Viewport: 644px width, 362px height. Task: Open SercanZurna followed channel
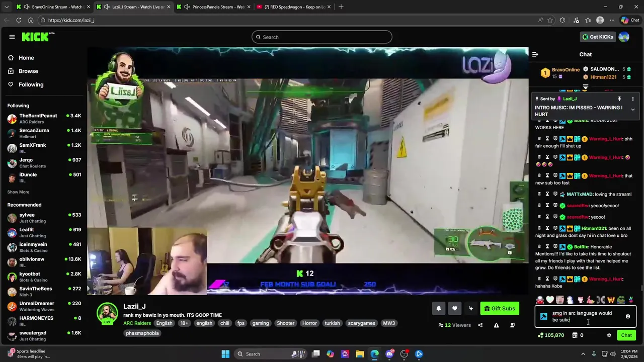pyautogui.click(x=44, y=133)
